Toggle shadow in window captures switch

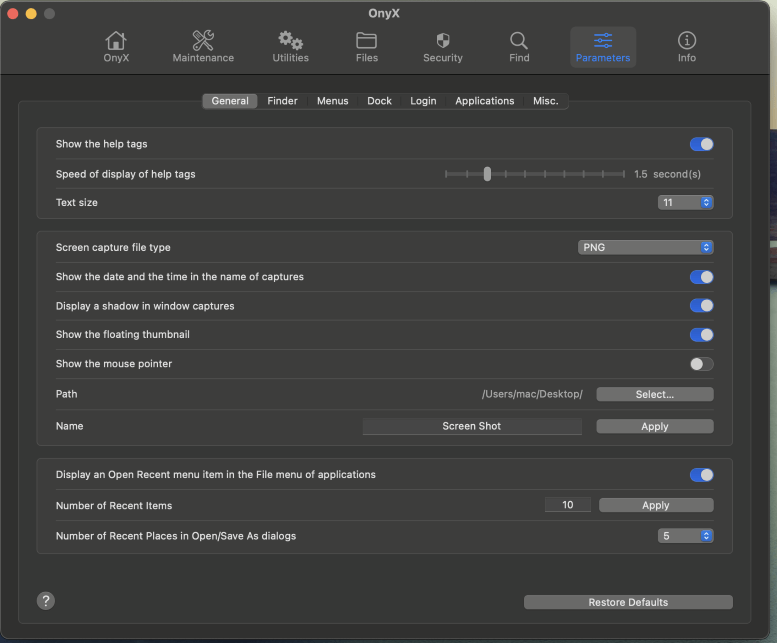click(701, 306)
